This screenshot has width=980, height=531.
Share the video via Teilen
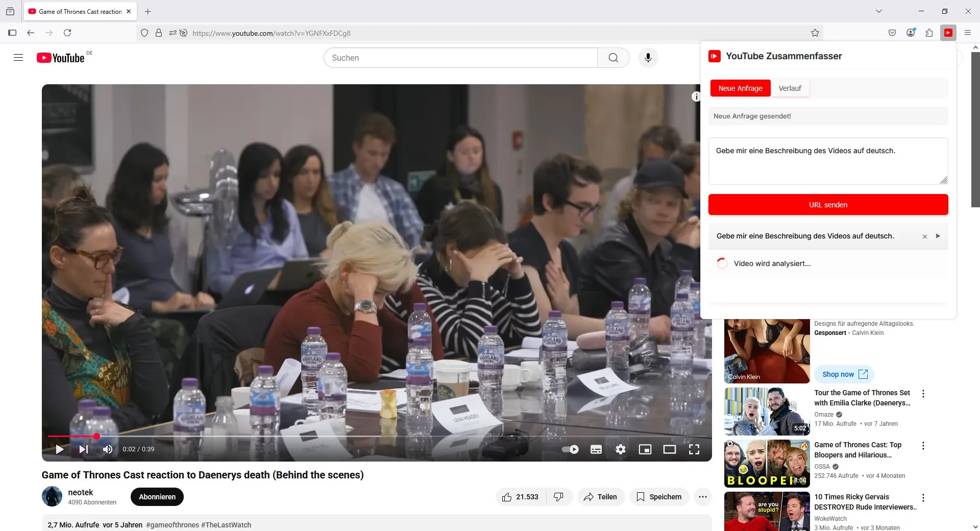click(601, 497)
